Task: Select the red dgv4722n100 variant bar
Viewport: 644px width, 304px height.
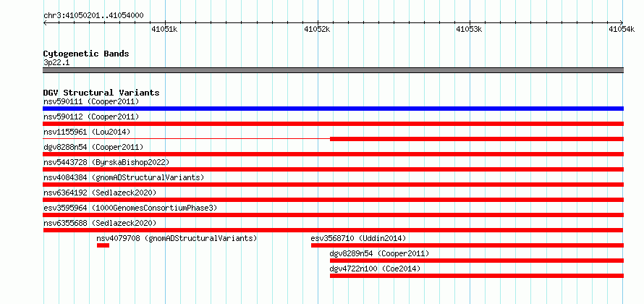Action: point(477,276)
